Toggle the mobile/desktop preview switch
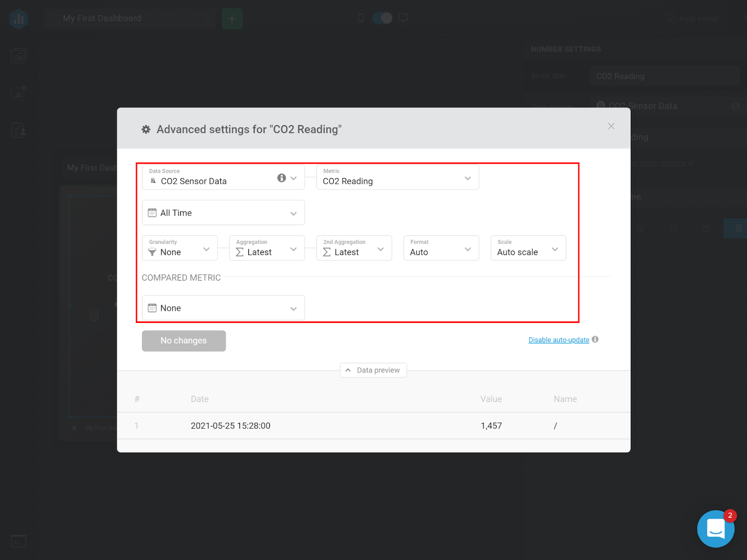 pyautogui.click(x=382, y=17)
